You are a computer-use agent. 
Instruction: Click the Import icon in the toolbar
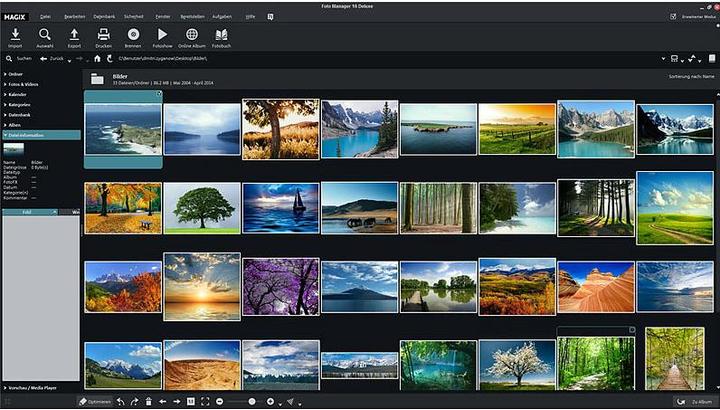click(15, 34)
